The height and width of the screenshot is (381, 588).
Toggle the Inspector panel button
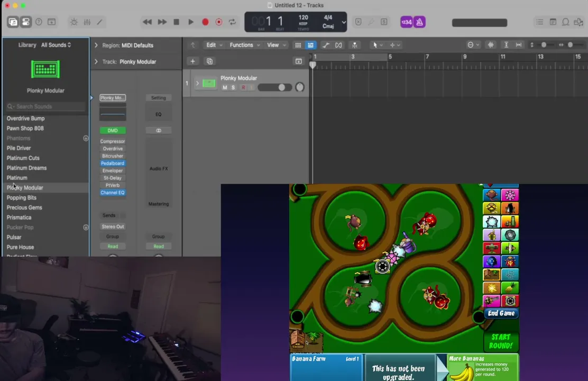[26, 22]
